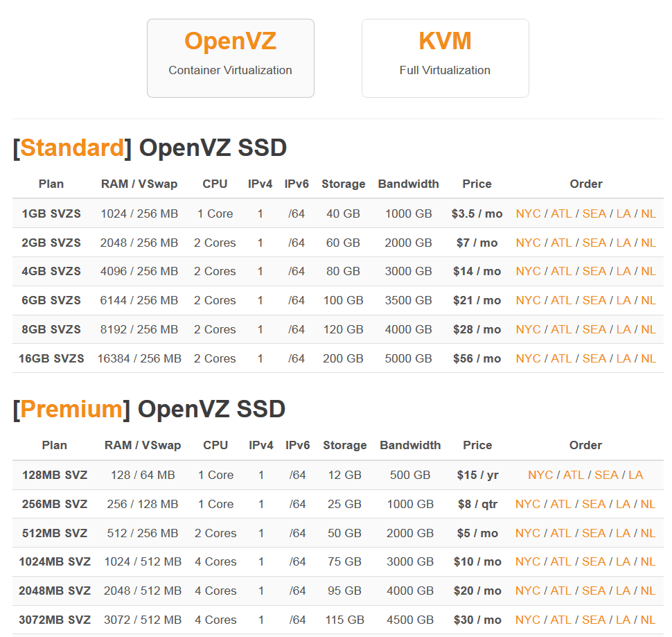Click the '1024MB SVZ' plan name
672x637 pixels.
pyautogui.click(x=55, y=561)
